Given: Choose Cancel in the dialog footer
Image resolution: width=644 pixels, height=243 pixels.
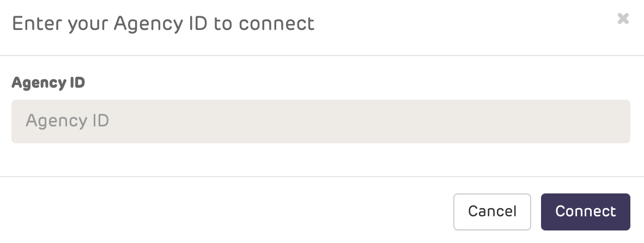Looking at the screenshot, I should [x=492, y=211].
